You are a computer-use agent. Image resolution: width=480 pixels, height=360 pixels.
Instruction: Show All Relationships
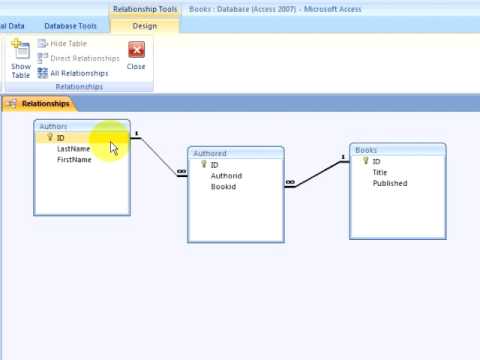pos(73,73)
